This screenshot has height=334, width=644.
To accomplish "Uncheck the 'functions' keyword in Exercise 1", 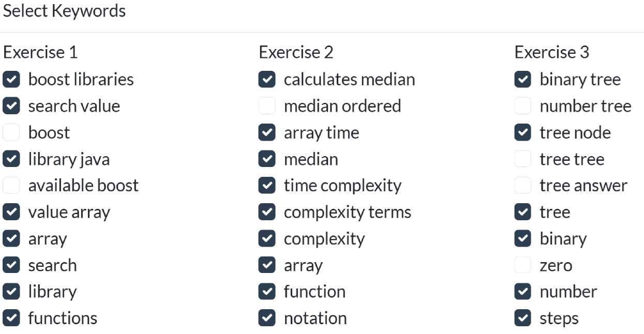I will tap(11, 318).
